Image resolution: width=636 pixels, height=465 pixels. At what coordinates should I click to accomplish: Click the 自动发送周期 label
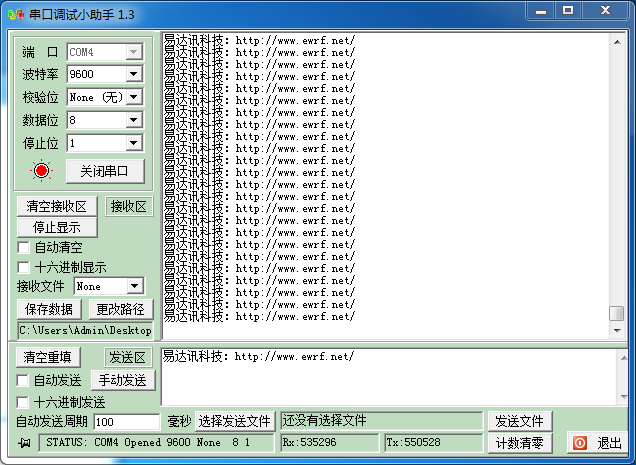52,422
